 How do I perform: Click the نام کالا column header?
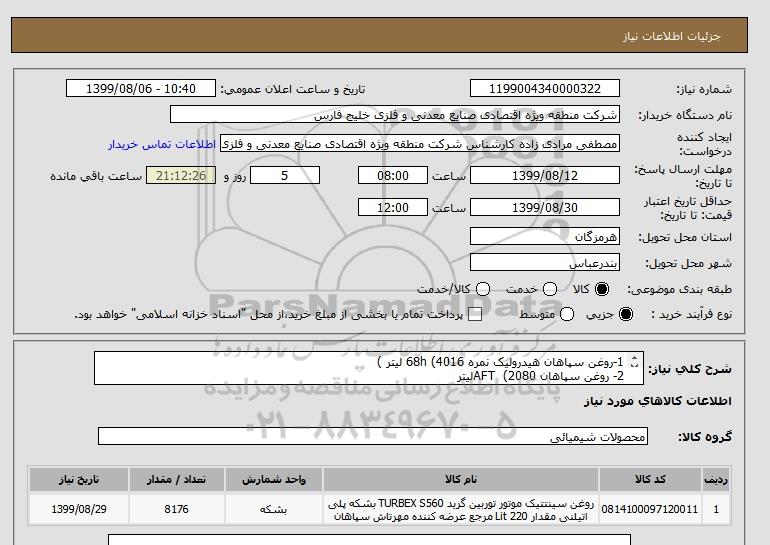tap(461, 479)
